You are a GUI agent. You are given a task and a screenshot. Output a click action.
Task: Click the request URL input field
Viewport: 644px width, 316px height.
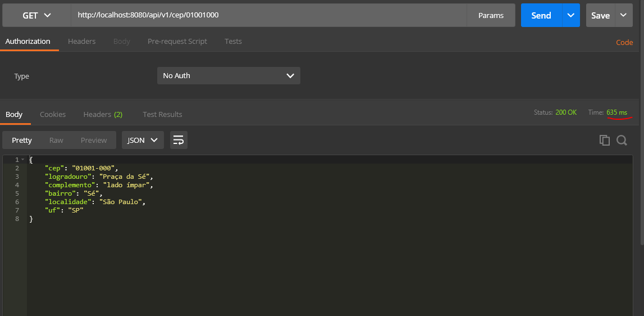pos(268,15)
